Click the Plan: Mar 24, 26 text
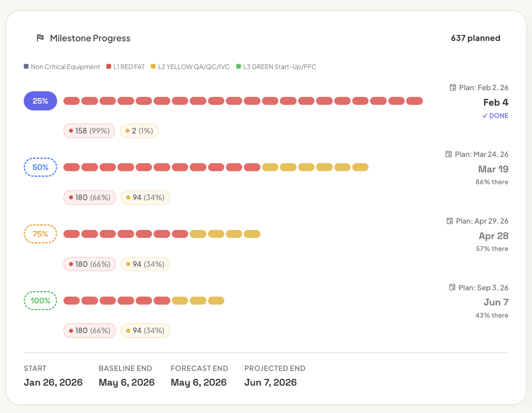Screen dimensions: 532x413 482,154
